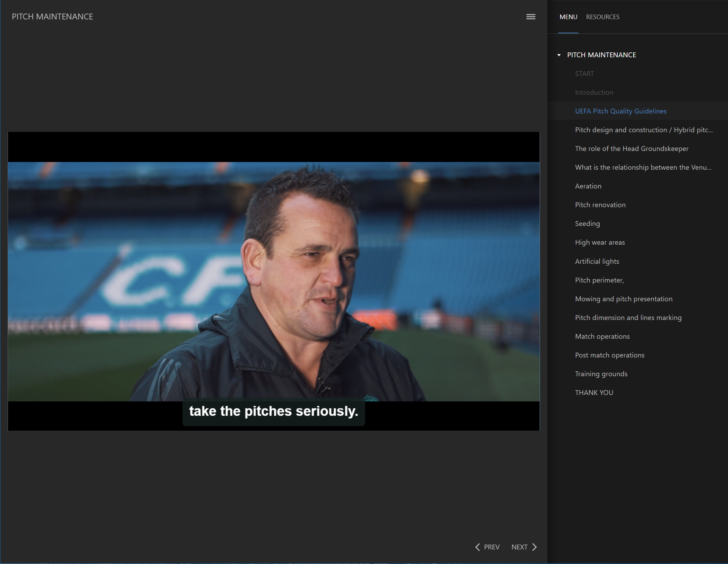728x564 pixels.
Task: Open UEFA Pitch Quality Guidelines item
Action: tap(620, 111)
